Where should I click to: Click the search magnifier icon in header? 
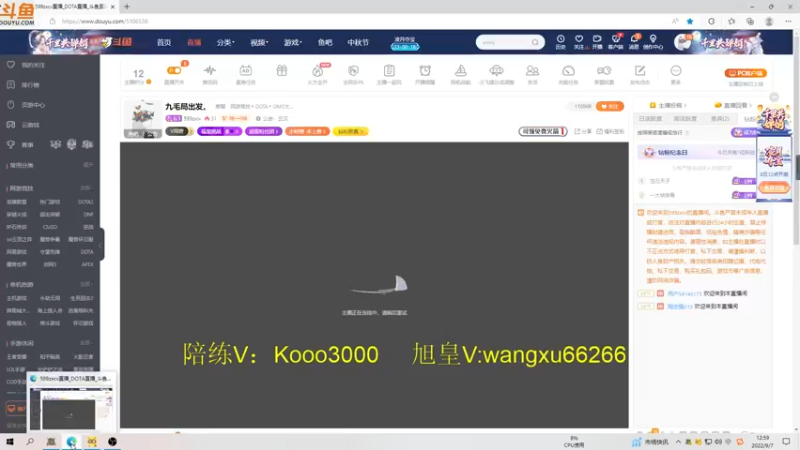pyautogui.click(x=535, y=42)
